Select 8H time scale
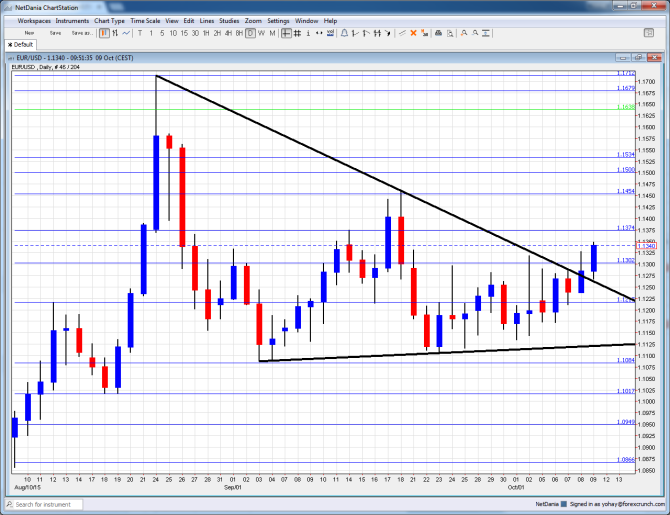Image resolution: width=670 pixels, height=515 pixels. point(239,33)
